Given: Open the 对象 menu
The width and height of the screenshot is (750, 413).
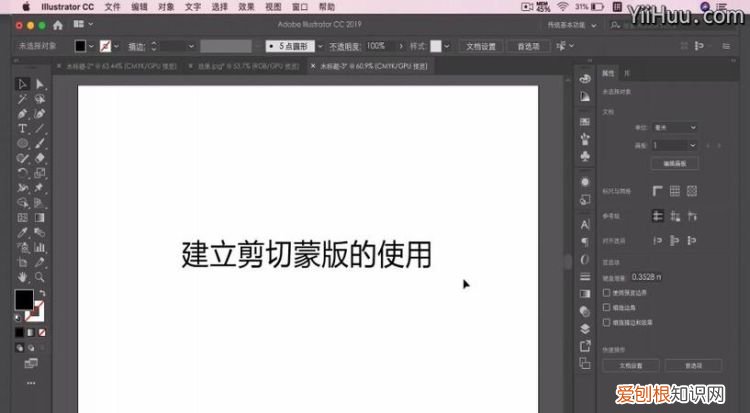Looking at the screenshot, I should (x=166, y=7).
